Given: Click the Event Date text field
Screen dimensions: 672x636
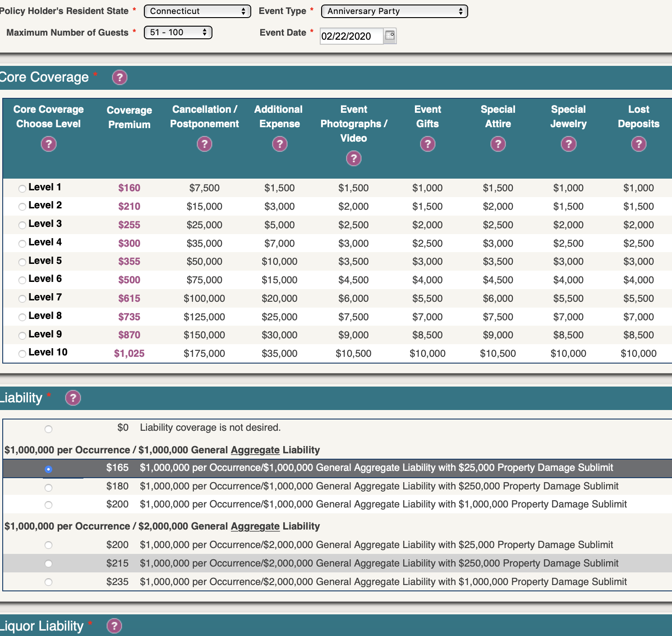Looking at the screenshot, I should 351,36.
